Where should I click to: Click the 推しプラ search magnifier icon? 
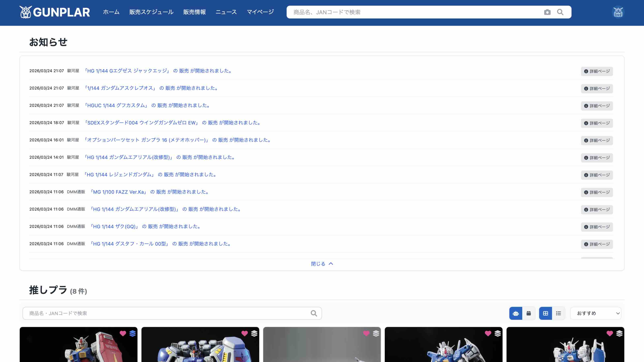click(x=314, y=313)
